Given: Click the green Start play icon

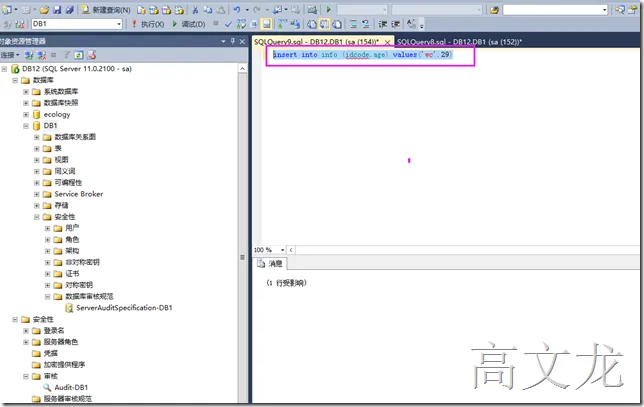Looking at the screenshot, I should point(329,9).
